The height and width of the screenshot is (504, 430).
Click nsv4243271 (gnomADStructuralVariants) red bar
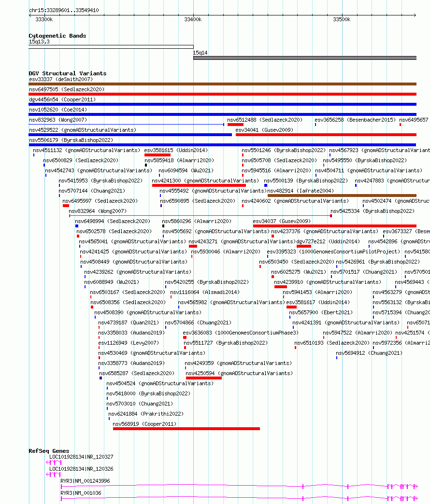pyautogui.click(x=193, y=246)
